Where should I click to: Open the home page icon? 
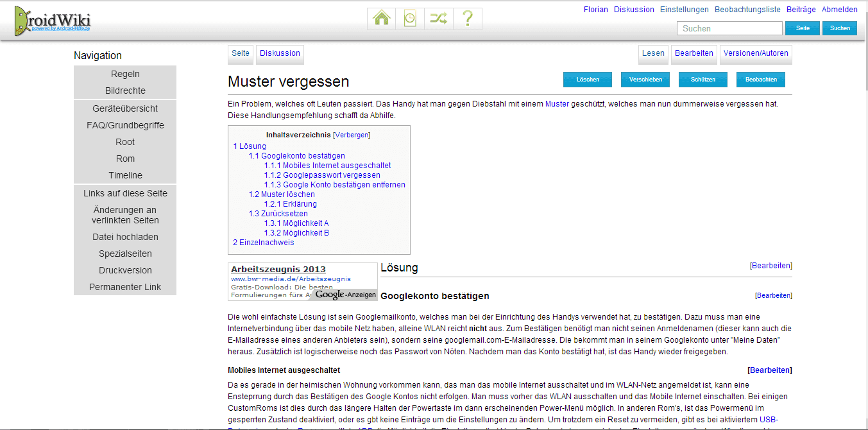tap(381, 19)
